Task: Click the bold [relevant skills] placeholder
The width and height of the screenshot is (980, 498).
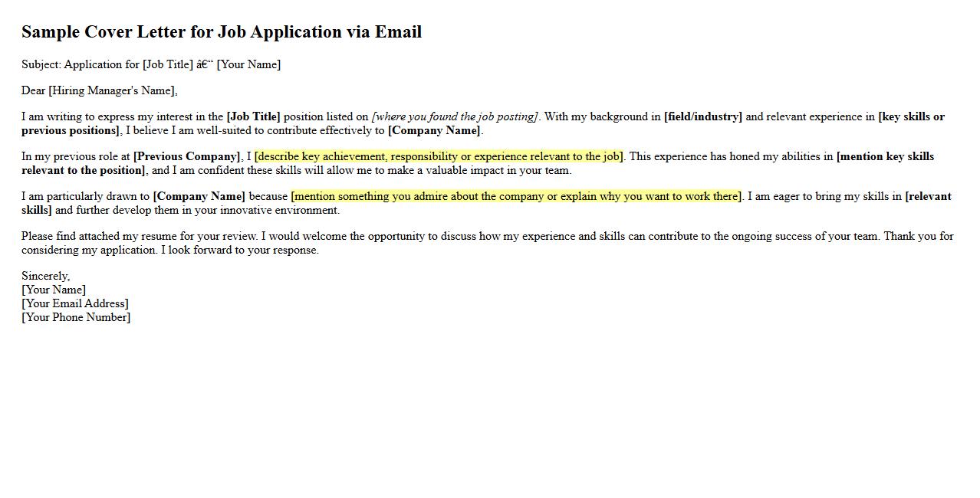Action: point(928,196)
